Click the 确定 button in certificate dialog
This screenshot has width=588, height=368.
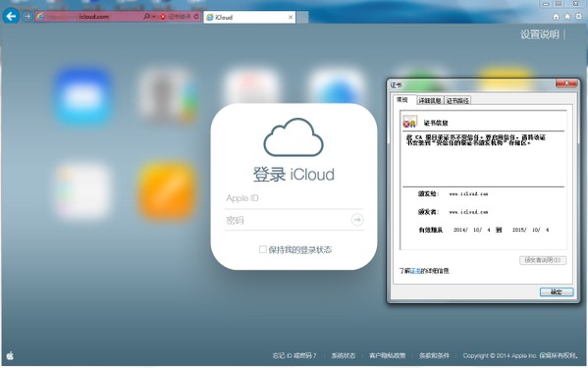pyautogui.click(x=557, y=291)
